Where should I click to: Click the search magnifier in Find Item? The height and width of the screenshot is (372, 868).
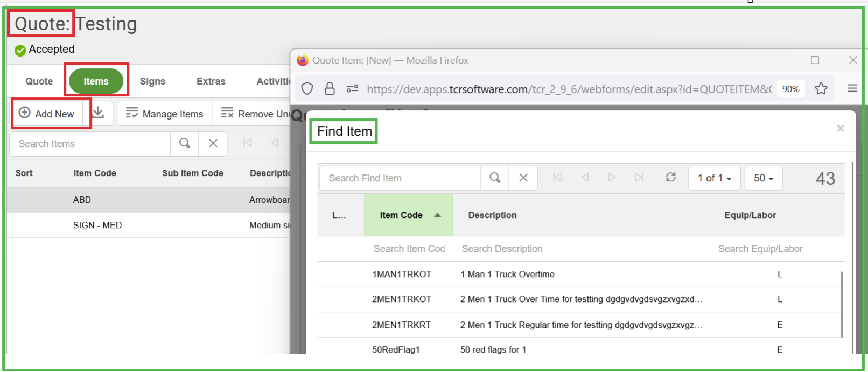494,178
